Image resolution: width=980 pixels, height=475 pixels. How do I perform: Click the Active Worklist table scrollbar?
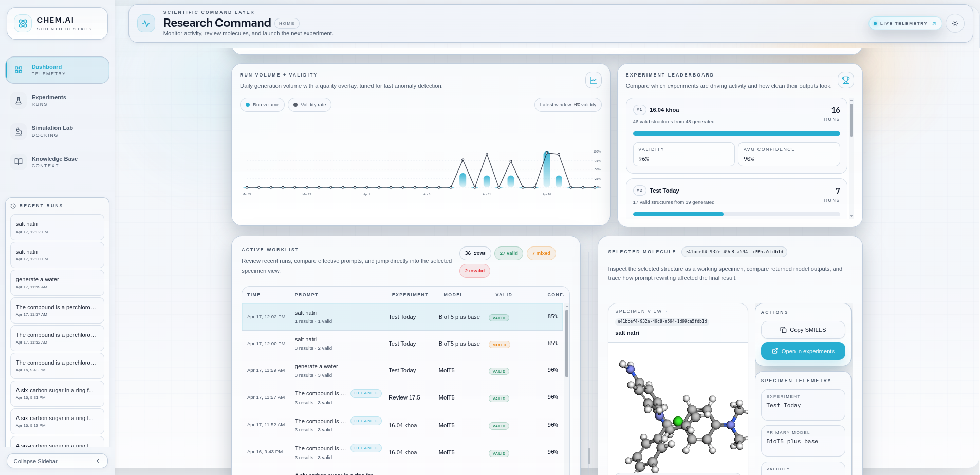pyautogui.click(x=567, y=343)
